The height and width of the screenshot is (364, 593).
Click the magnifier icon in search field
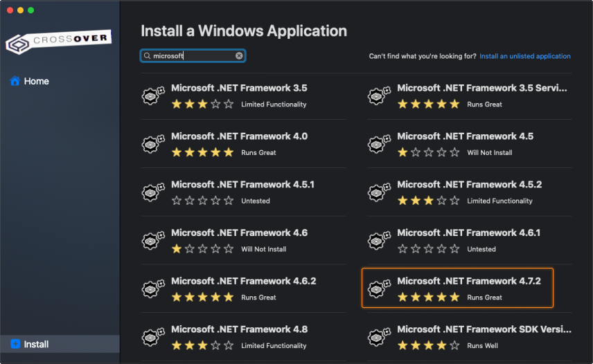point(147,56)
